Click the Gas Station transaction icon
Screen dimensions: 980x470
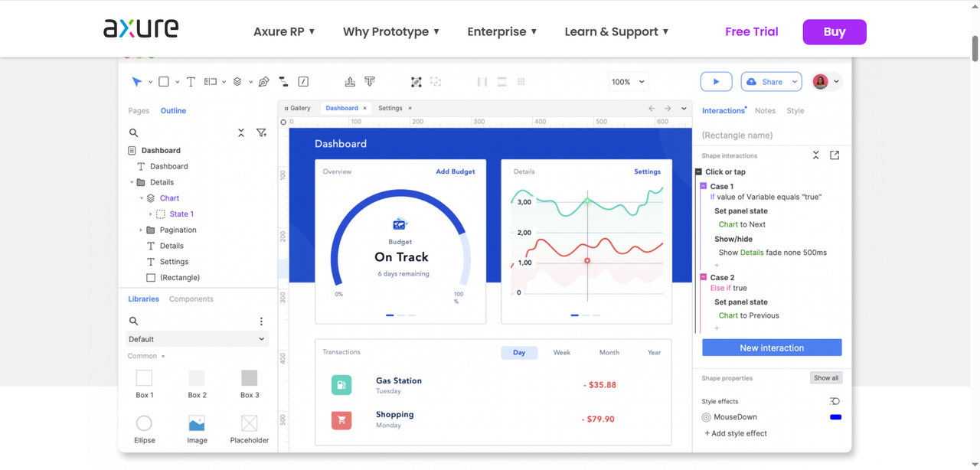point(341,385)
